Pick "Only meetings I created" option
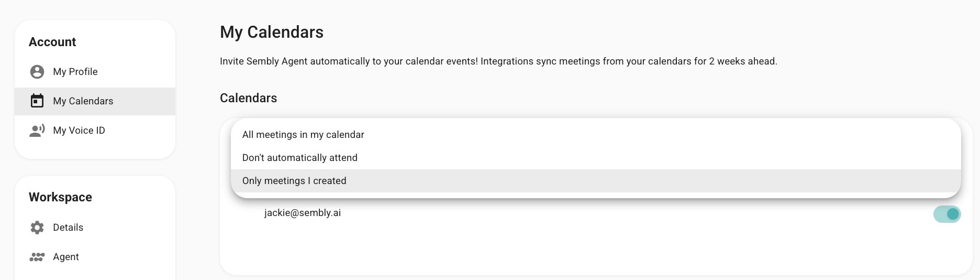 [294, 181]
